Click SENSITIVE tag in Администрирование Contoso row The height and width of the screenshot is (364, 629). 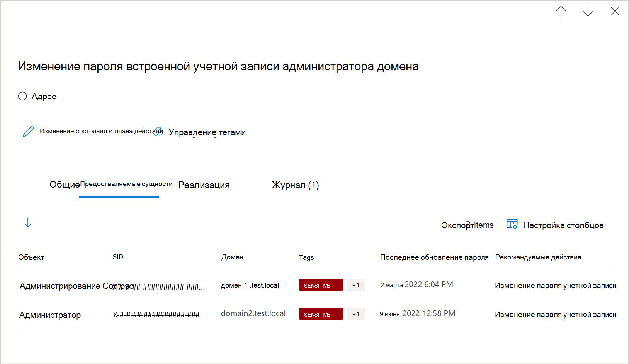point(321,285)
